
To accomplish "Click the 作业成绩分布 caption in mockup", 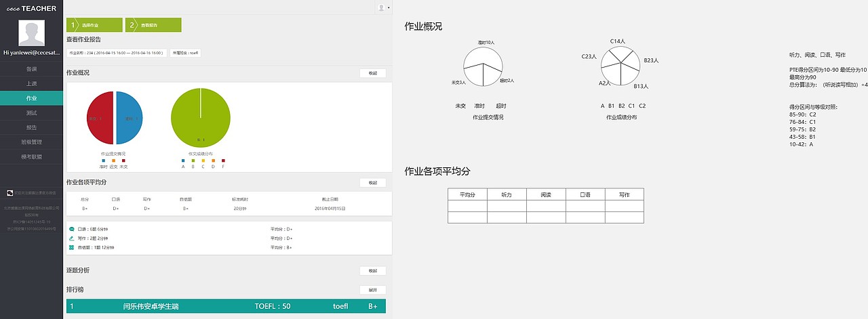I will coord(621,117).
